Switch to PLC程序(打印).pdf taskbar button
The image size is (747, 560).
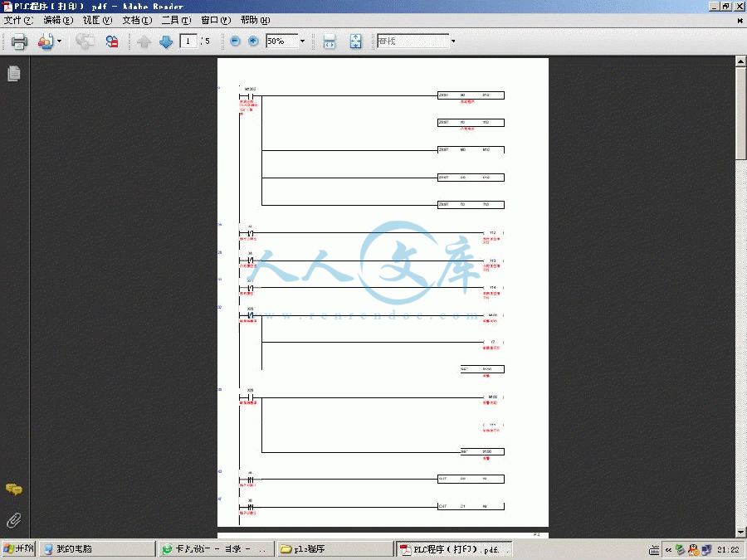pos(454,549)
